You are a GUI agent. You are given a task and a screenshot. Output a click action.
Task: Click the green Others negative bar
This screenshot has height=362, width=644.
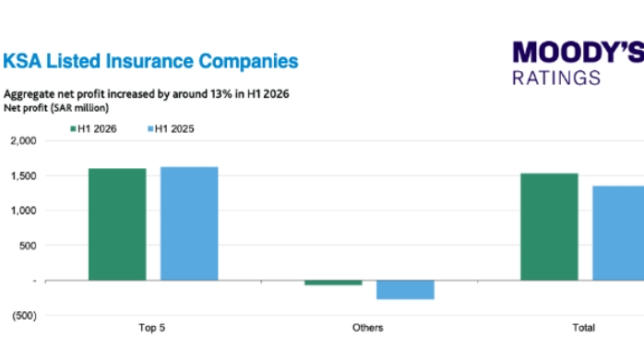coord(333,283)
